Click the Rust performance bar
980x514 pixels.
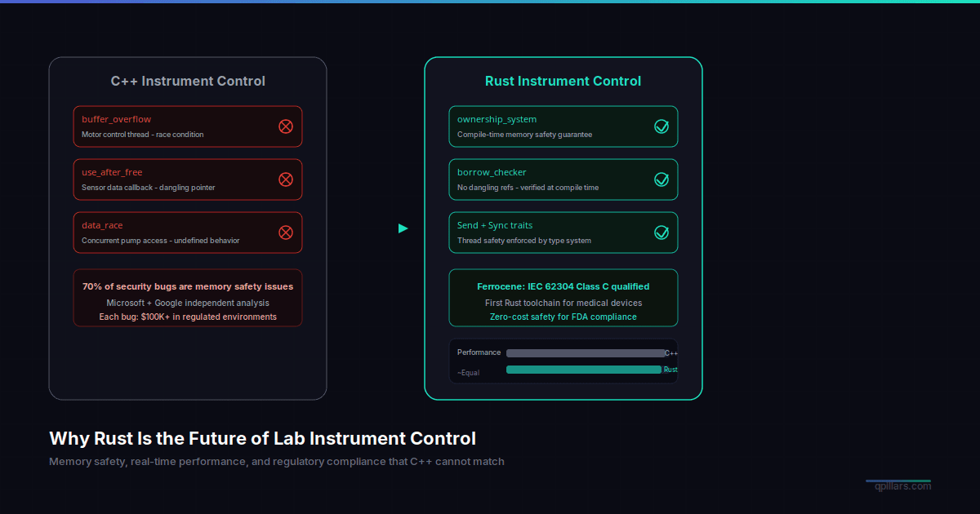tap(584, 369)
